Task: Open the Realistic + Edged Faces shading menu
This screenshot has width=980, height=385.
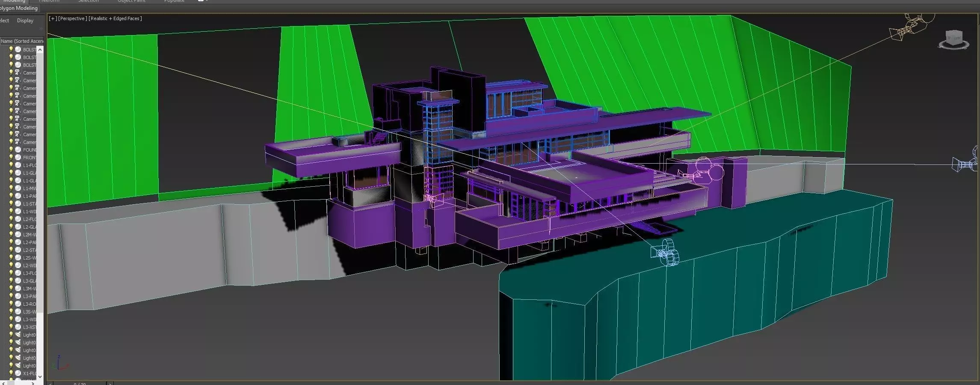Action: 115,18
